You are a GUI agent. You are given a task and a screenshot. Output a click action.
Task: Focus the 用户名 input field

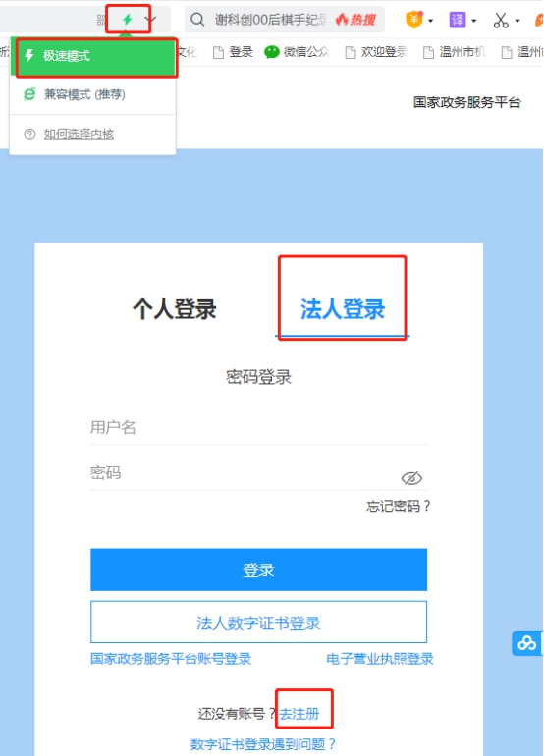tap(258, 428)
